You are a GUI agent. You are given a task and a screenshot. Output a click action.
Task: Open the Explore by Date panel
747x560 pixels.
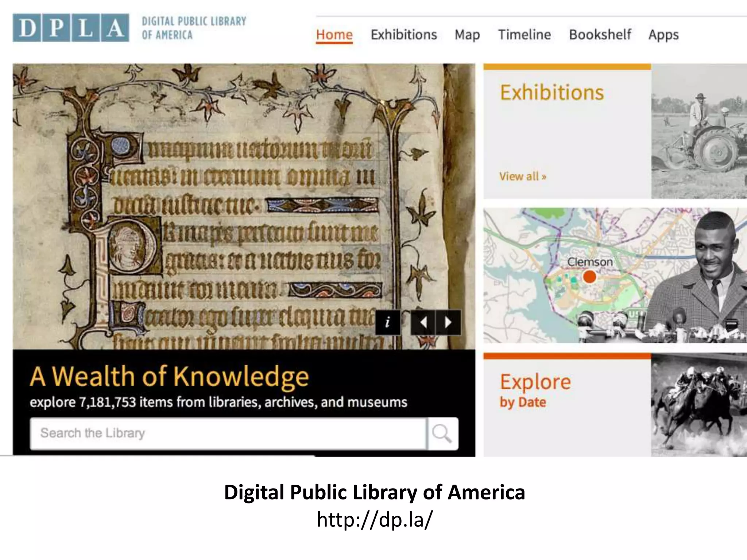click(x=567, y=405)
